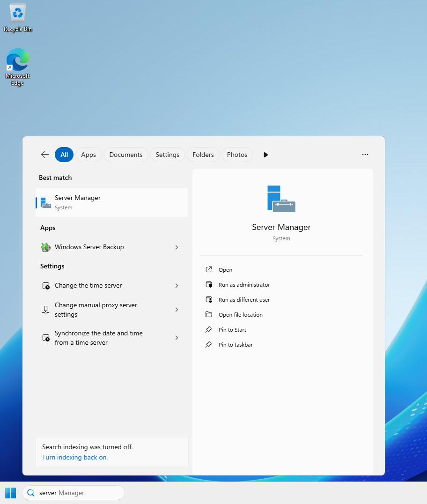Go back with the left arrow icon
Screen dimensions: 427x504
45,155
